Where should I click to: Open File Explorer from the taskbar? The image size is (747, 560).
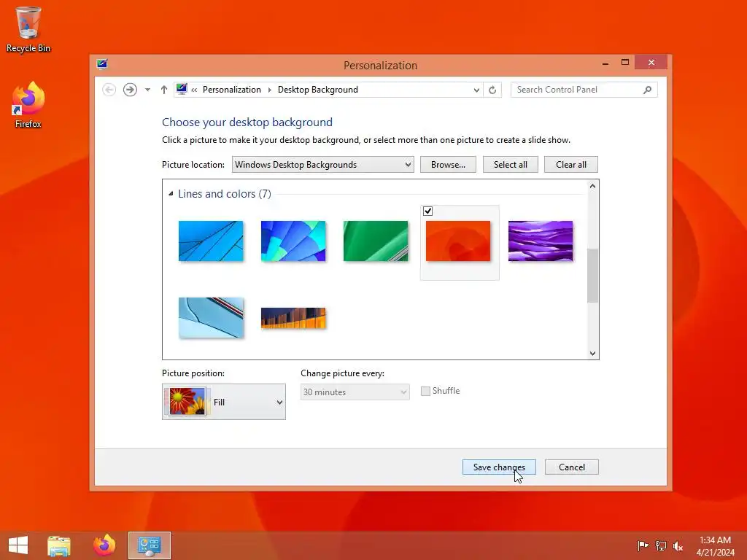click(x=58, y=545)
